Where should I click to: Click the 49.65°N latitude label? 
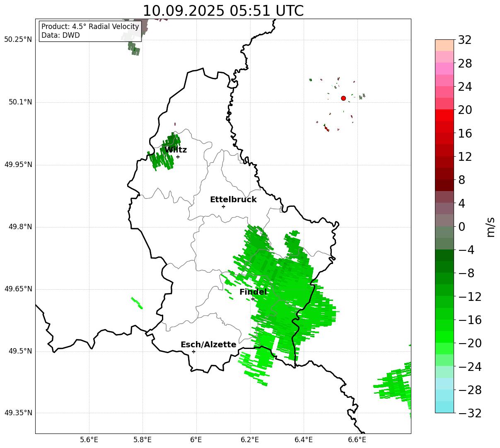18,289
